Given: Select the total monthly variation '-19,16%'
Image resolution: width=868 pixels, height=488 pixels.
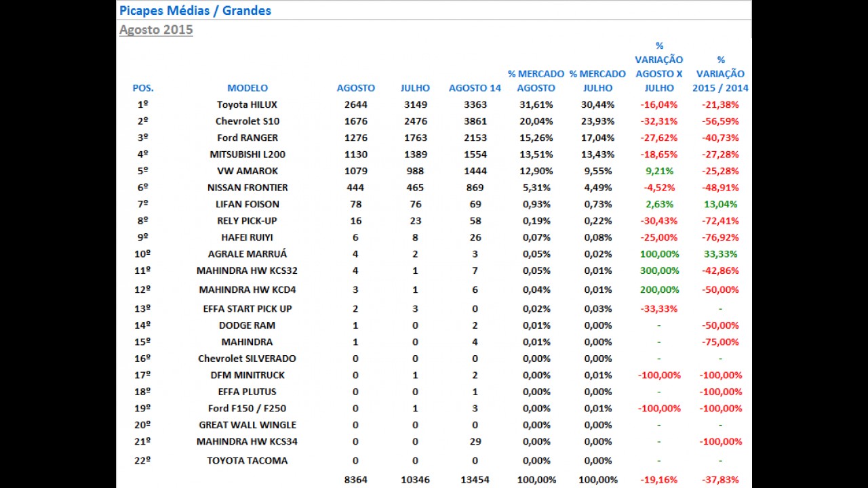Looking at the screenshot, I should pos(659,479).
